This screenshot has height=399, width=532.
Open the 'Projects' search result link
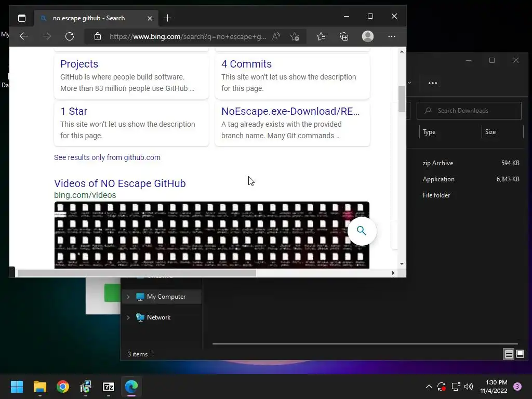pyautogui.click(x=79, y=64)
